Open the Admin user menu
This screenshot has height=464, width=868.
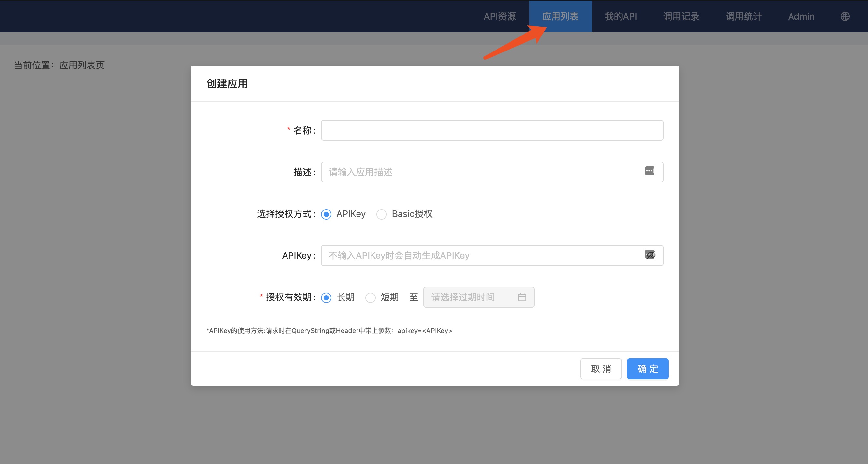[x=801, y=16]
